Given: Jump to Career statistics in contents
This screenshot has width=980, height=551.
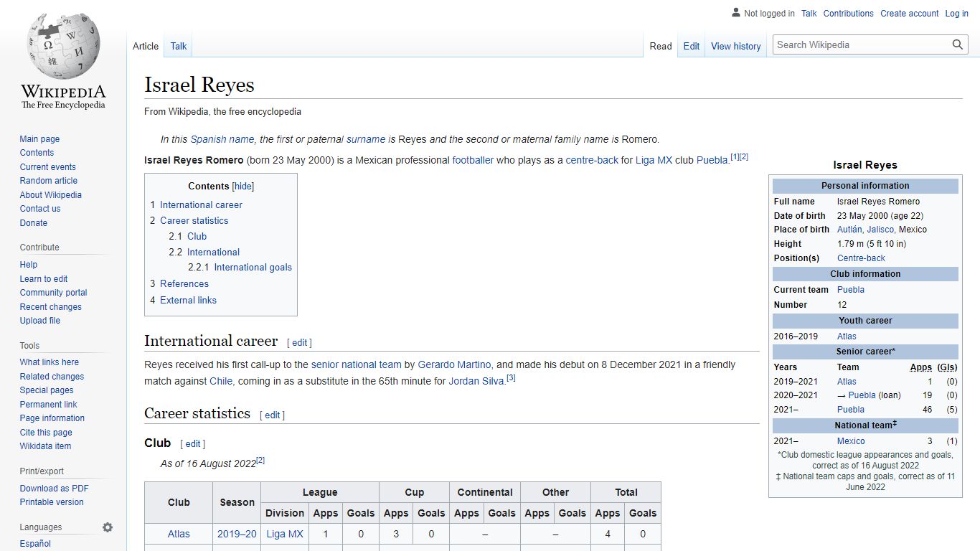Looking at the screenshot, I should (x=194, y=221).
